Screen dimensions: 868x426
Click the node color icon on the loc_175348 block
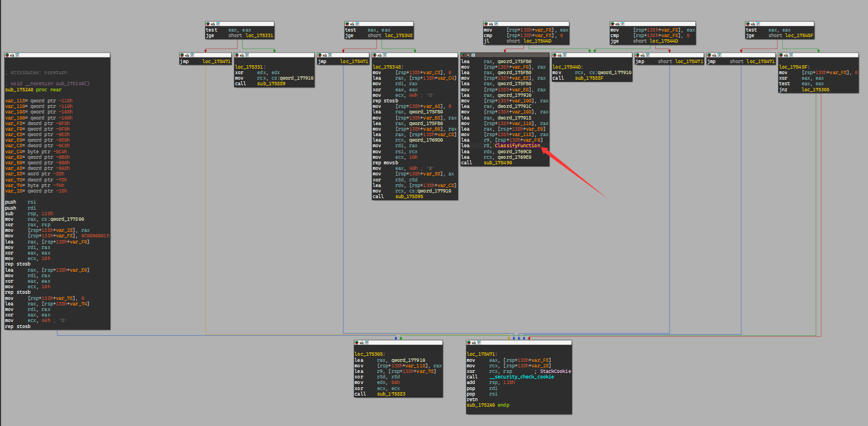tap(375, 55)
